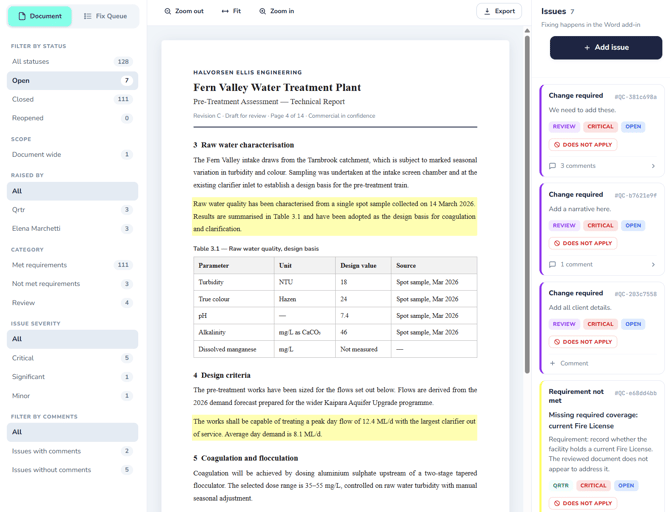Viewport: 670px width, 512px height.
Task: Click speech bubble icon beside 3 comments
Action: (552, 166)
